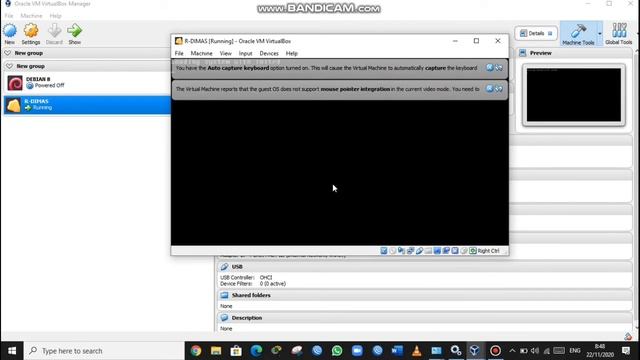Click the VM preview thumbnail

(573, 95)
